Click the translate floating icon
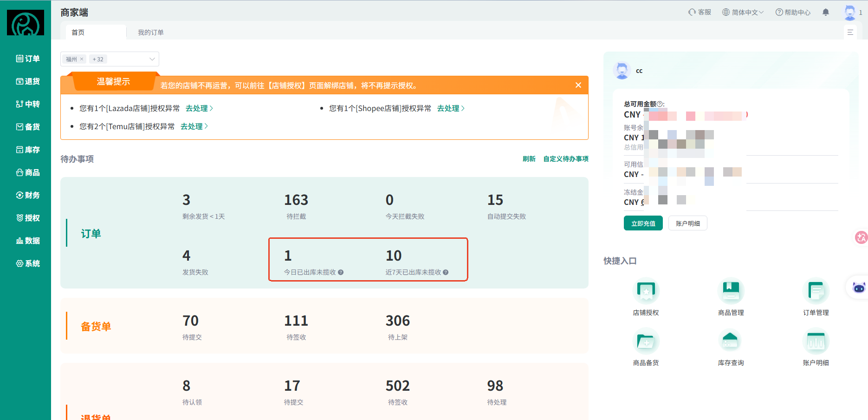 (x=861, y=237)
